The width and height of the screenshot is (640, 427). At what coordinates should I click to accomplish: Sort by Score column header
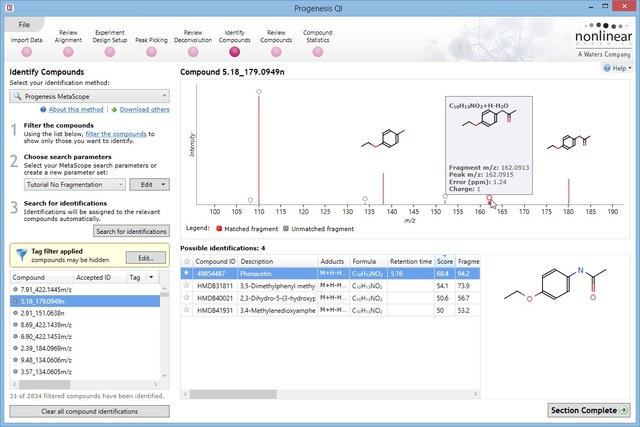pyautogui.click(x=444, y=261)
